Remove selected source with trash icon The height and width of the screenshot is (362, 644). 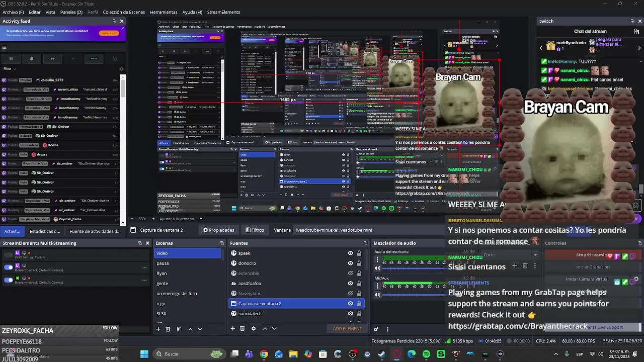[x=242, y=328]
